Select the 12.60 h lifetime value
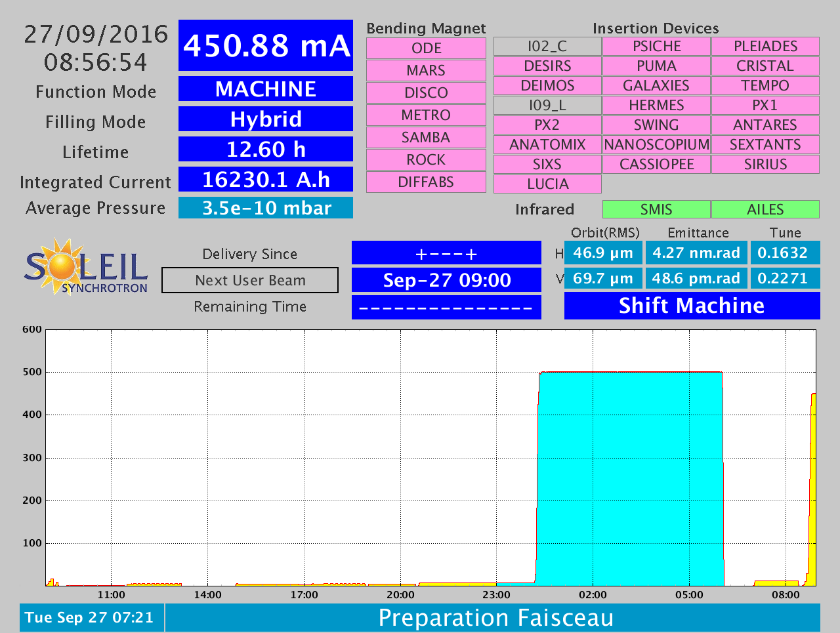Viewport: 840px width, 633px height. [266, 149]
